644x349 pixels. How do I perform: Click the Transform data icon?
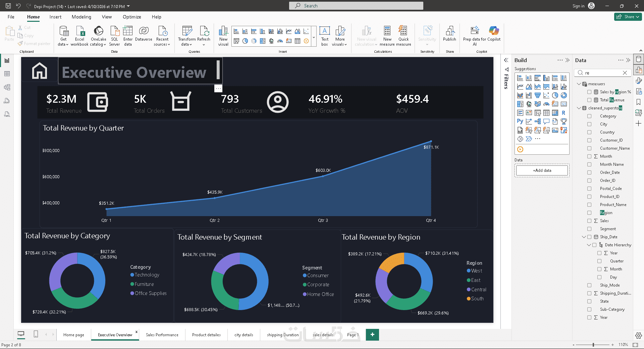(187, 31)
